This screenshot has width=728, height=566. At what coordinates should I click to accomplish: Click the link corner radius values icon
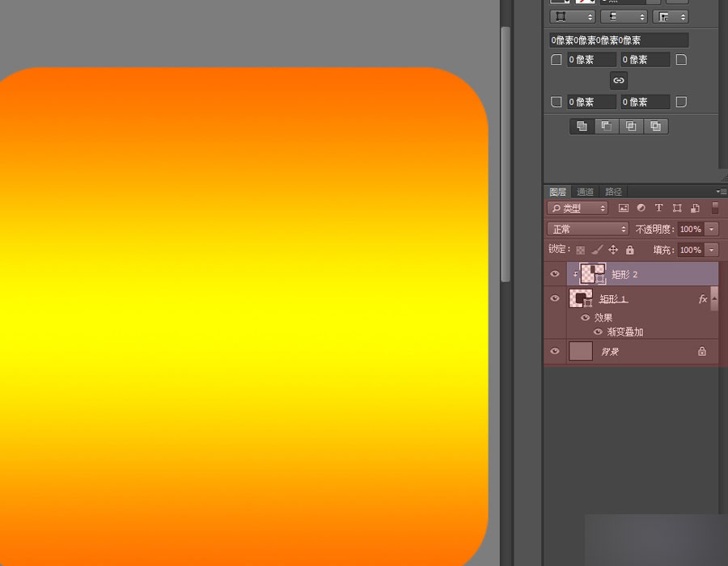coord(619,80)
